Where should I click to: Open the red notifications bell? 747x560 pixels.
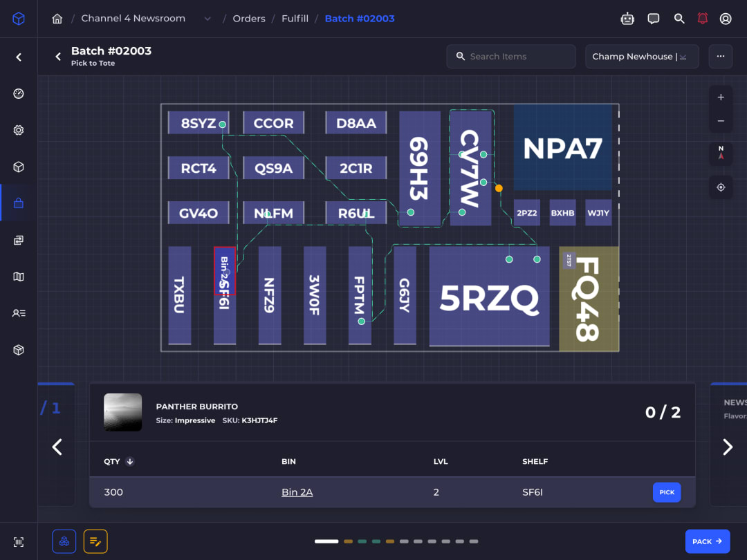tap(702, 19)
